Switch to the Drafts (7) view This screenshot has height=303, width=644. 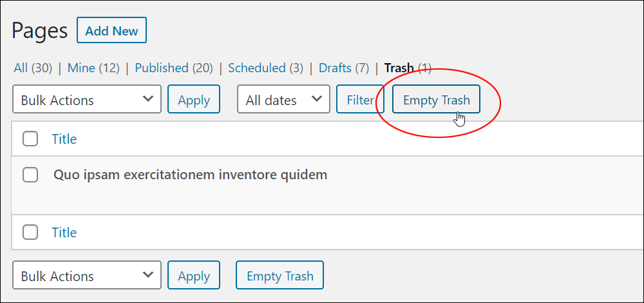(344, 68)
